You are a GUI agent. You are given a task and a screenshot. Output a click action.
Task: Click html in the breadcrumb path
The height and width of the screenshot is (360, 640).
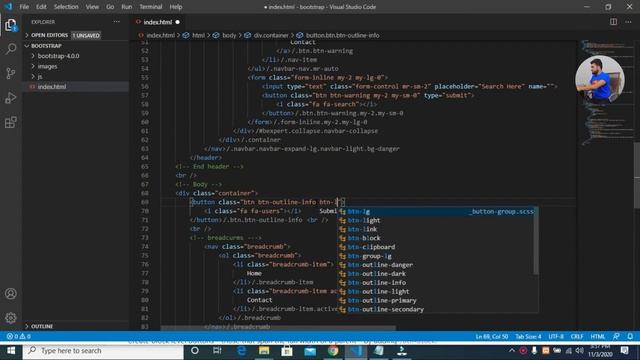(198, 36)
